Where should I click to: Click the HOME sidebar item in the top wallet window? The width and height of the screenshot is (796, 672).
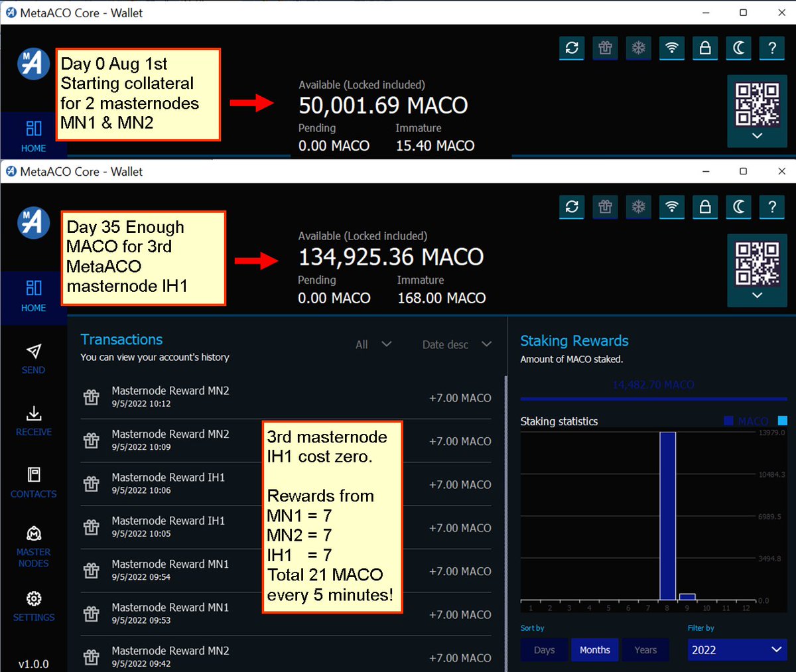tap(33, 136)
